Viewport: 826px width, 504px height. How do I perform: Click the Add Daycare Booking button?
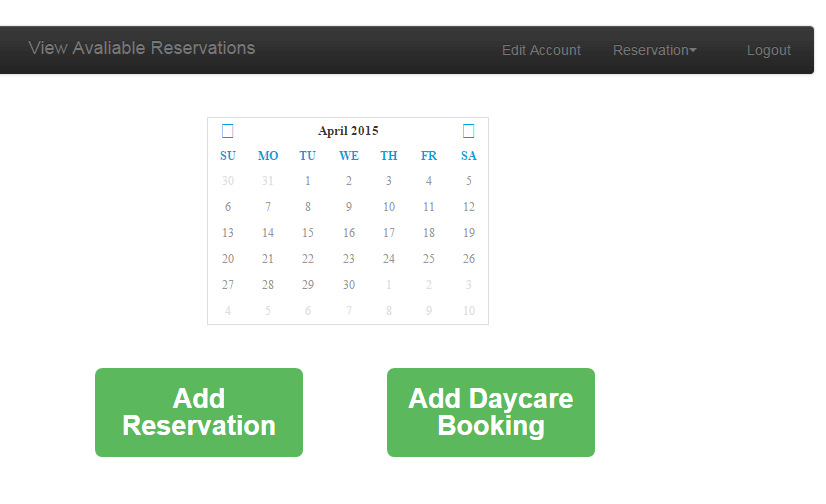coord(491,412)
